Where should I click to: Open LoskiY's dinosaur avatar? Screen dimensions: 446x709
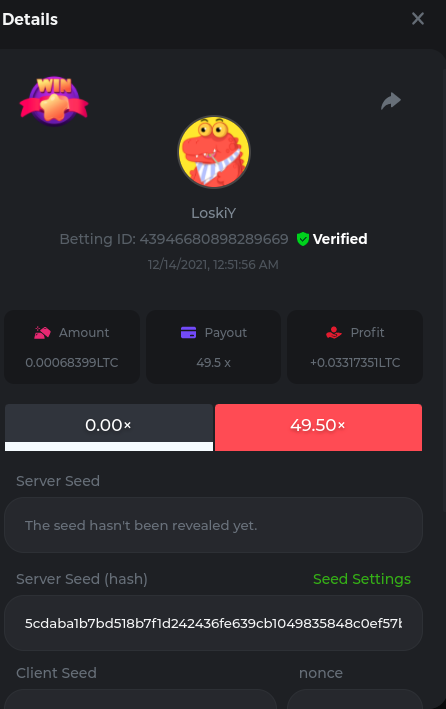214,151
